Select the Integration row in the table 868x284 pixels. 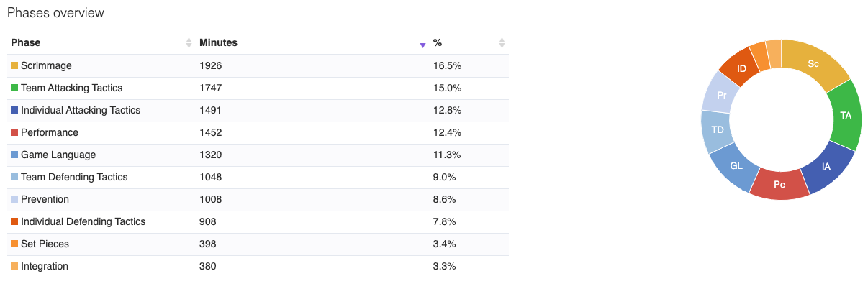click(x=258, y=267)
